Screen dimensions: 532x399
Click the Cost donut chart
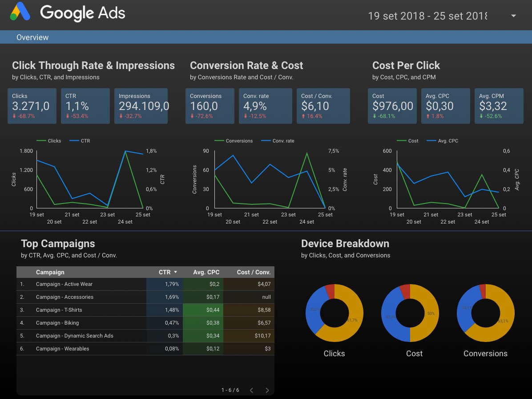click(x=410, y=313)
